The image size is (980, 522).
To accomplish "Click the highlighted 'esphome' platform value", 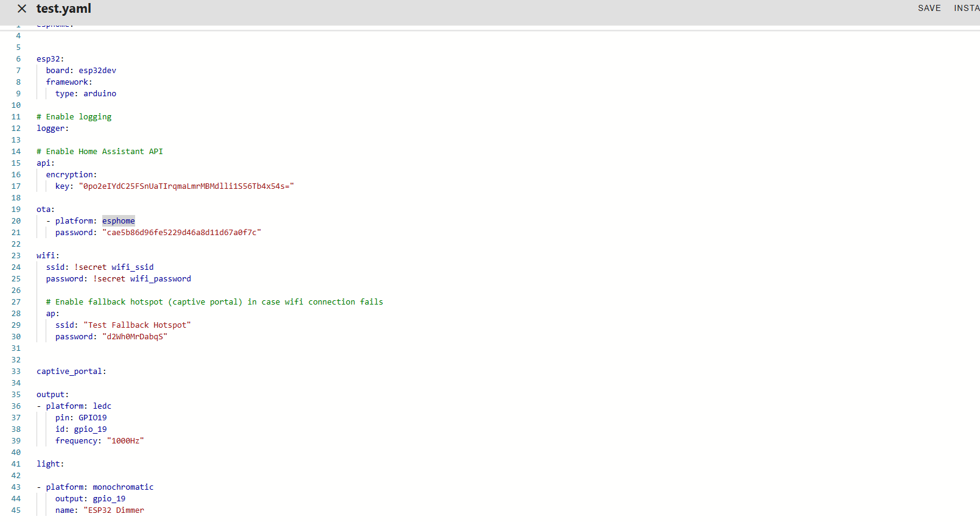I will tap(119, 221).
